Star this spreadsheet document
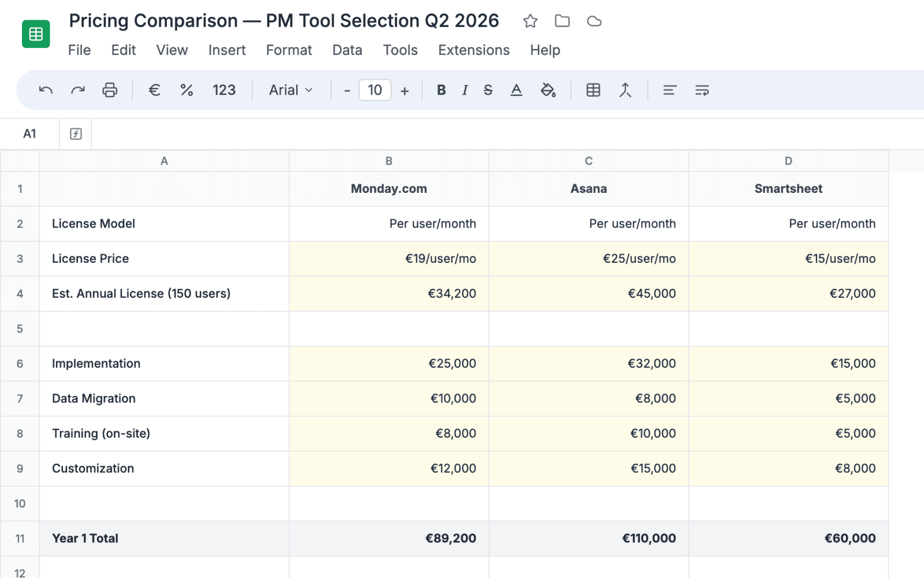924x578 pixels. [530, 21]
